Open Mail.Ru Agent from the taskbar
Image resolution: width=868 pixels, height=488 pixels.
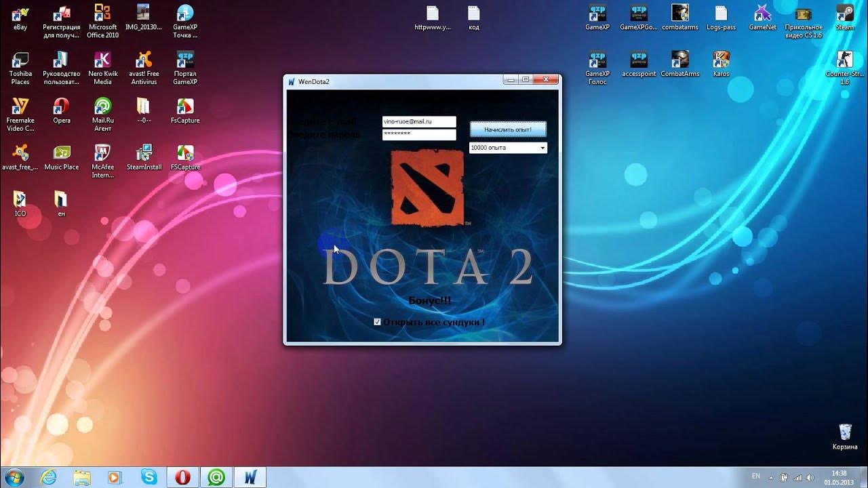(216, 477)
